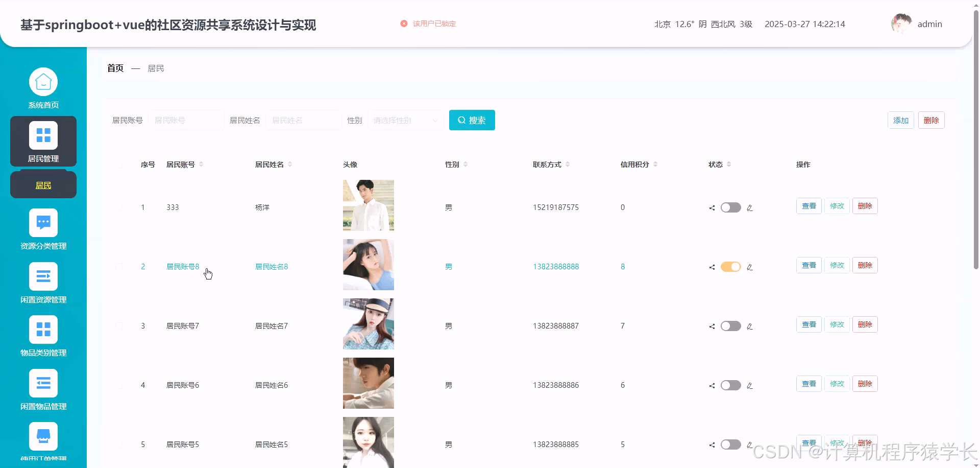Open the 首页 breadcrumb tab
980x468 pixels.
click(x=115, y=68)
